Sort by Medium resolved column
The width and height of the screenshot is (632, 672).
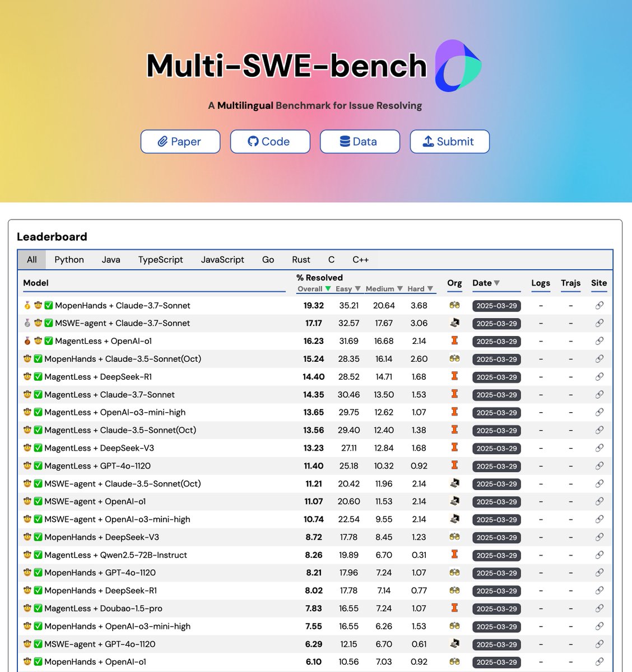click(384, 289)
